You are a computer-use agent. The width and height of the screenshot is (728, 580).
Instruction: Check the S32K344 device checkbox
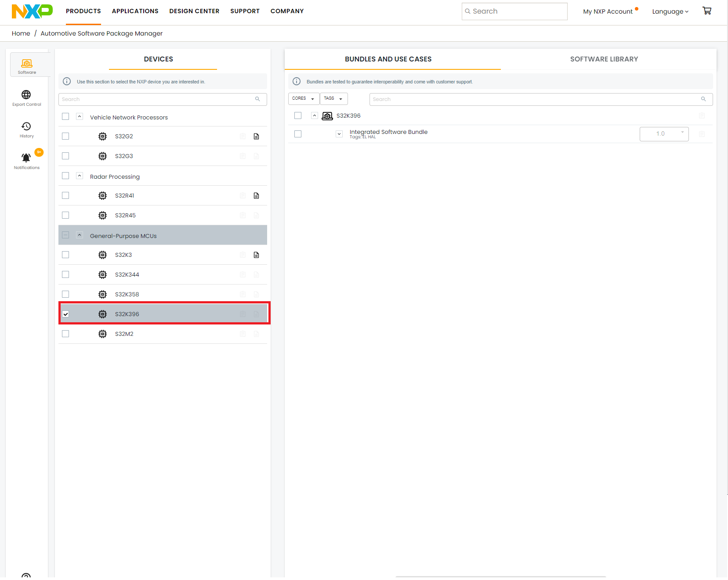coord(65,274)
